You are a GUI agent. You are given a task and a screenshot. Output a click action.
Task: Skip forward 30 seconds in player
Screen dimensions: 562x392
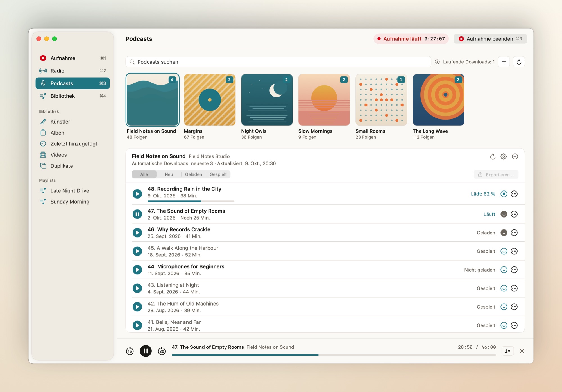coord(162,351)
